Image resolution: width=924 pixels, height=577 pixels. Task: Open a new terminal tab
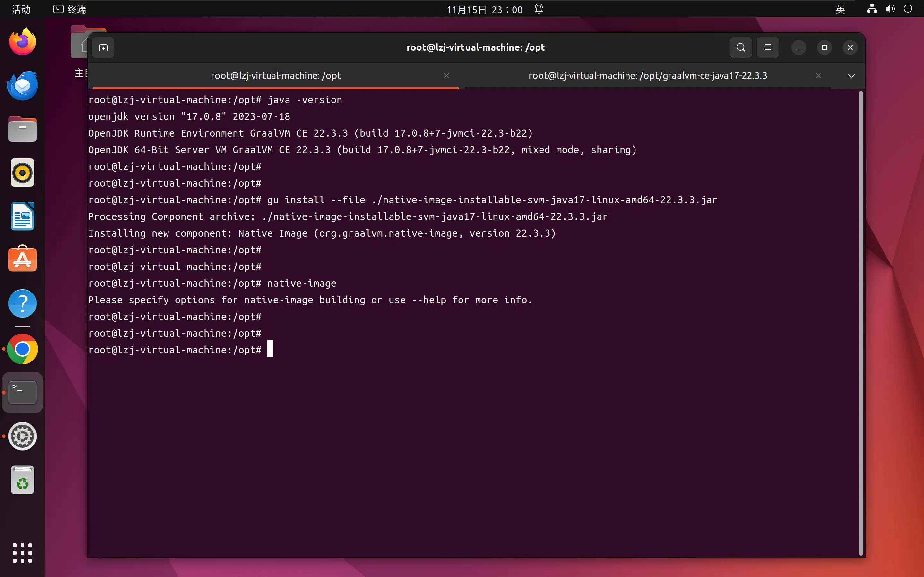tap(103, 48)
